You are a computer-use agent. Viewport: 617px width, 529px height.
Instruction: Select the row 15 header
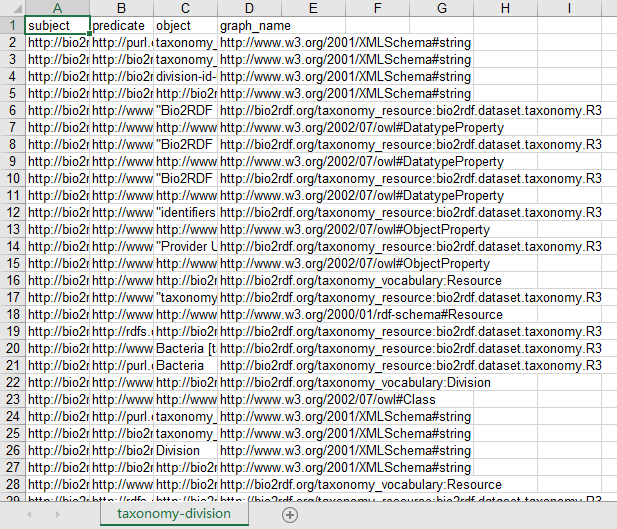tap(11, 263)
